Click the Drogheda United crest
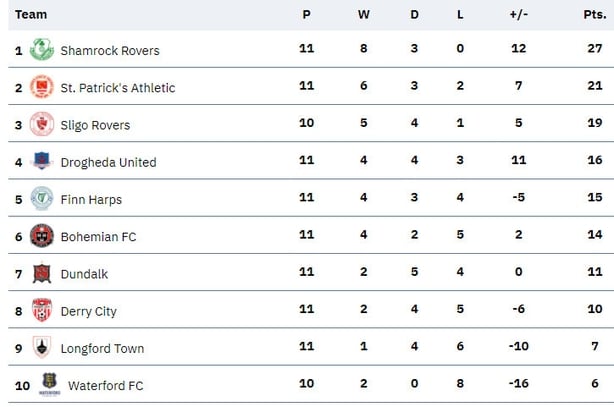 [42, 161]
